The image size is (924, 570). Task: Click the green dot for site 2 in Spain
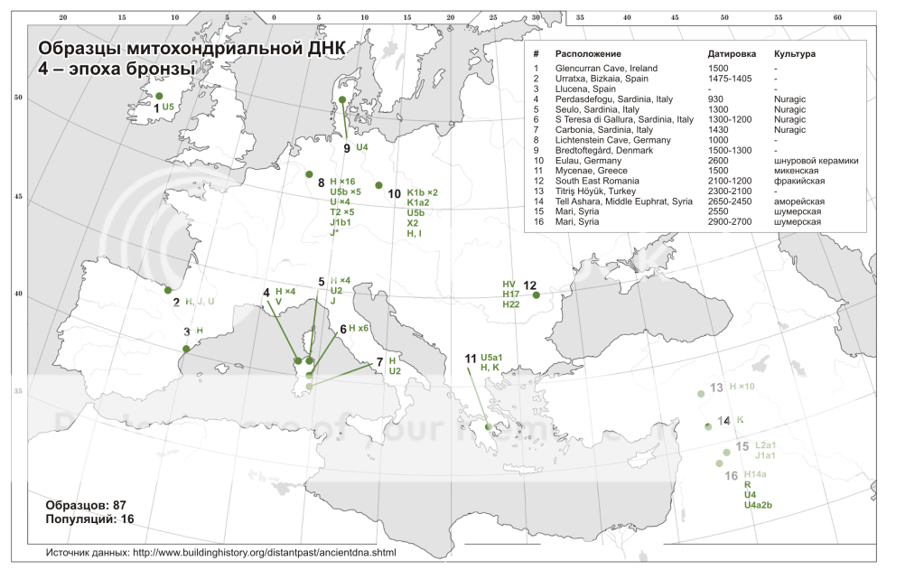pyautogui.click(x=168, y=290)
